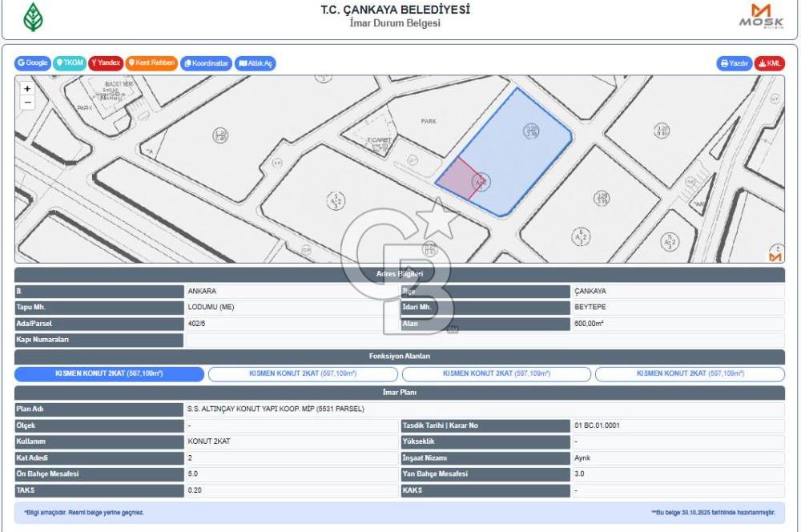Open the TKGM parcel query button
Image resolution: width=801 pixels, height=532 pixels.
[x=70, y=63]
